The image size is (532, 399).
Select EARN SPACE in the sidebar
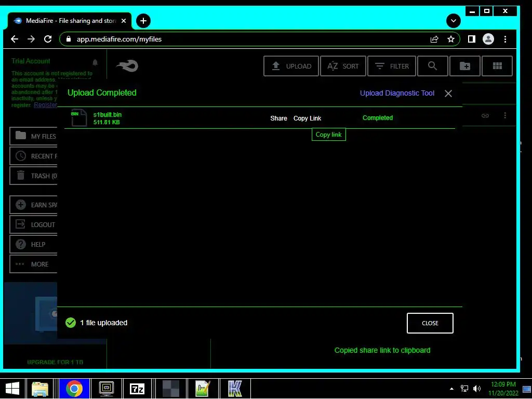pos(34,205)
